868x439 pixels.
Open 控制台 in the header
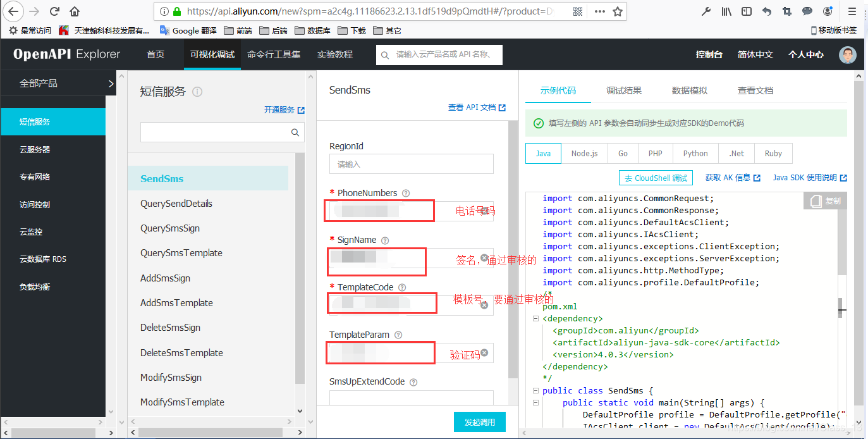pyautogui.click(x=709, y=54)
